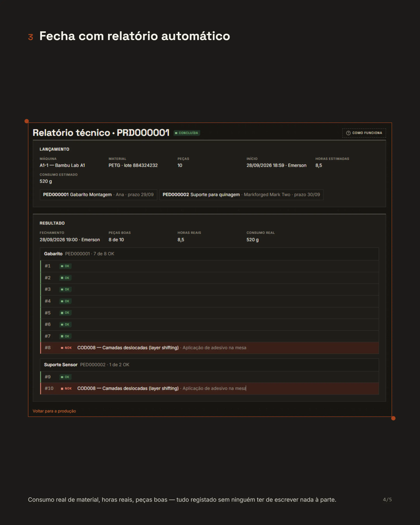This screenshot has height=525, width=420.
Task: Select the Gabarito PED000001 group header
Action: (x=209, y=254)
